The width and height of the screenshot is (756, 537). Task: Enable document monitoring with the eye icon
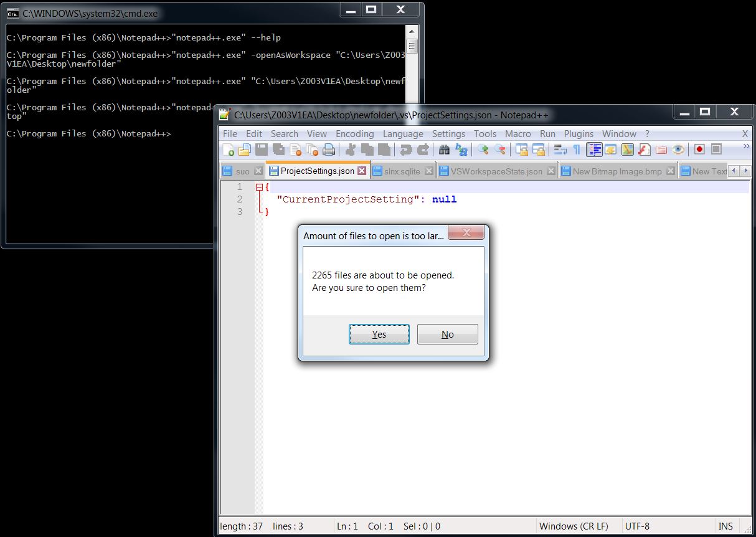[679, 150]
